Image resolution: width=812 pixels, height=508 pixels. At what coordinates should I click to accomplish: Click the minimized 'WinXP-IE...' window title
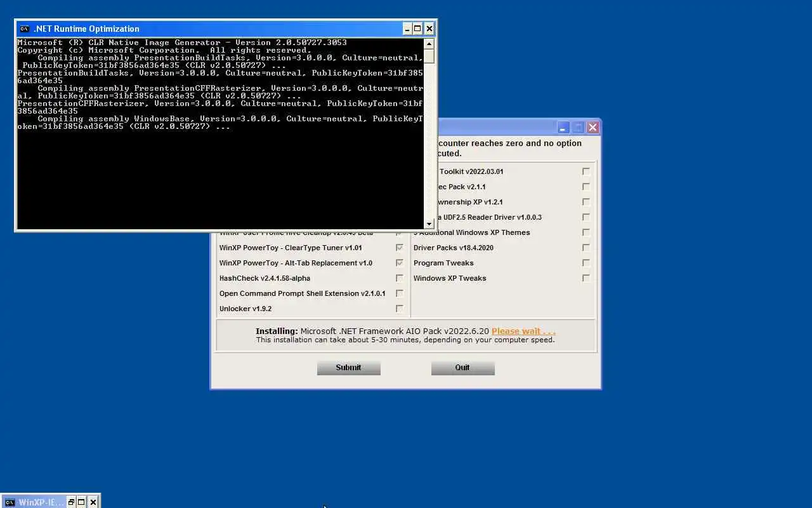[41, 502]
